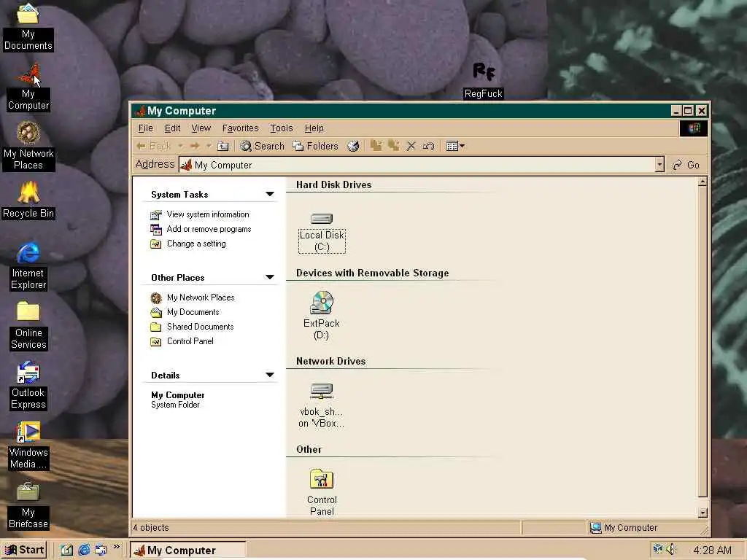Image resolution: width=747 pixels, height=560 pixels.
Task: Click View system information link
Action: [x=208, y=214]
